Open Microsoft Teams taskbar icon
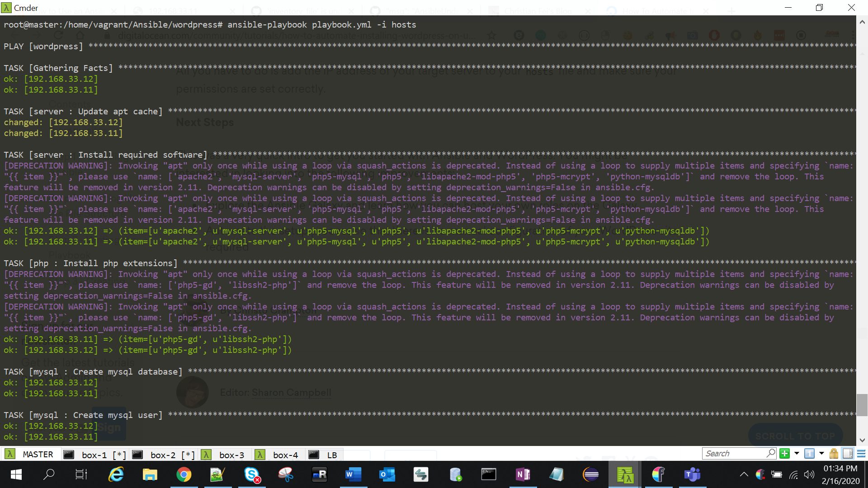 692,474
